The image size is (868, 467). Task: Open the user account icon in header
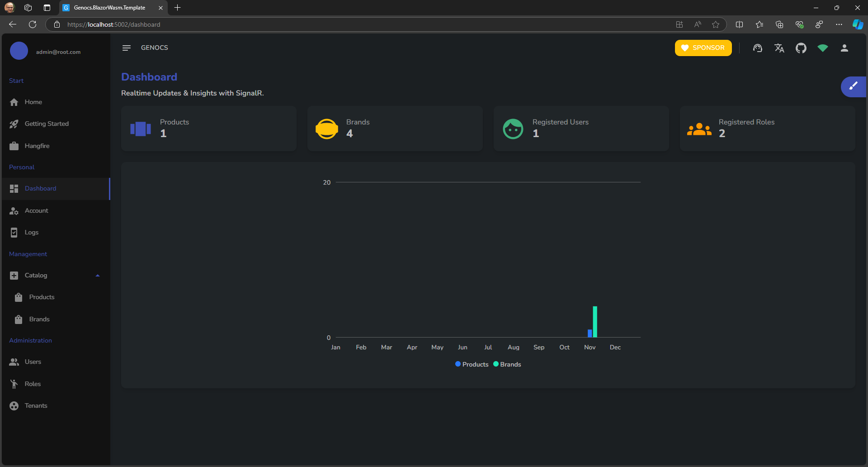coord(844,48)
